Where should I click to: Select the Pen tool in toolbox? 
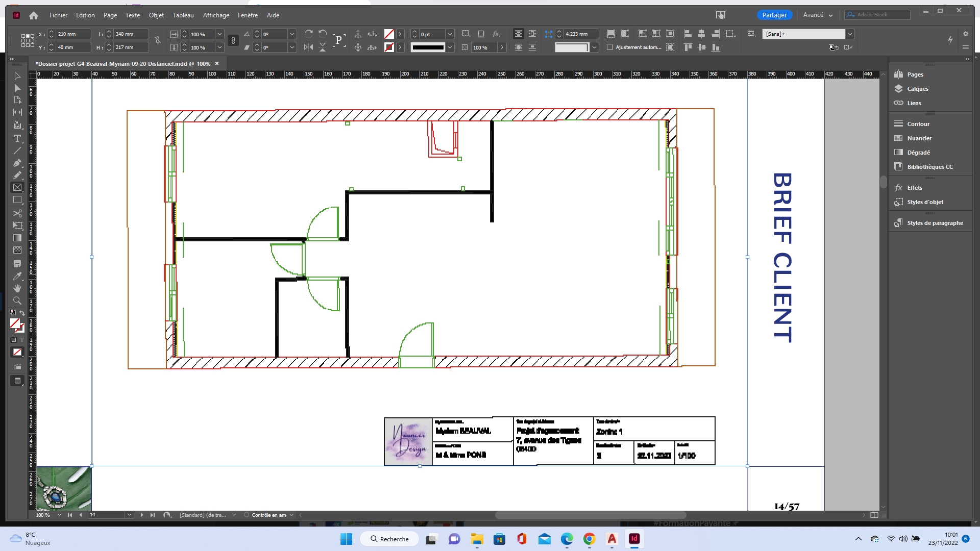pyautogui.click(x=17, y=163)
